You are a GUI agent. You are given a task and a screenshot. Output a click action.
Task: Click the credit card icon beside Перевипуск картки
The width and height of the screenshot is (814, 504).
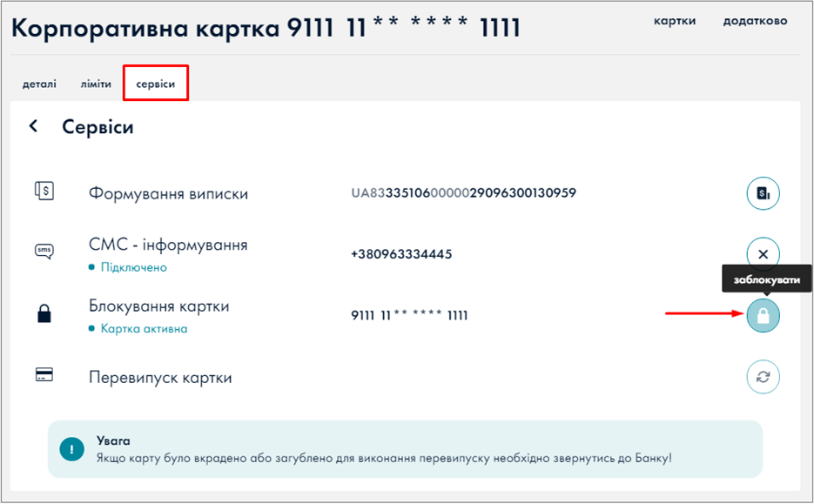tap(44, 375)
